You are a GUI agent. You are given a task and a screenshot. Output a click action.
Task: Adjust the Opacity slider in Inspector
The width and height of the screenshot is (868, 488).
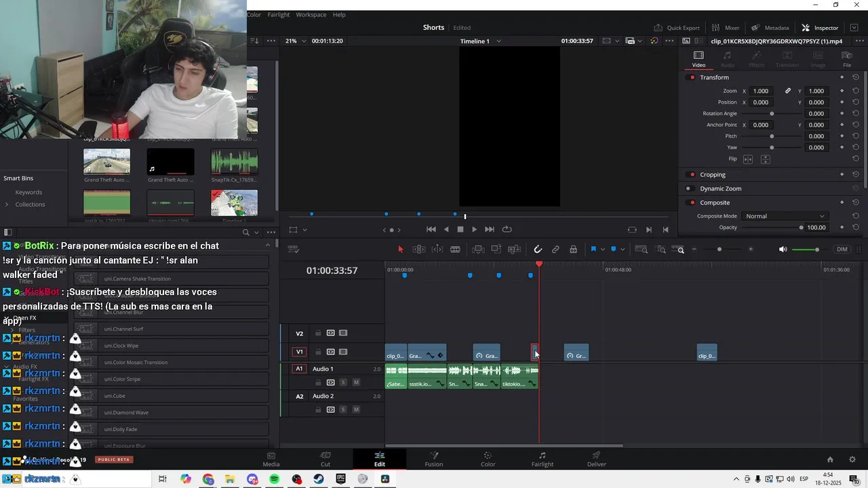pos(773,228)
